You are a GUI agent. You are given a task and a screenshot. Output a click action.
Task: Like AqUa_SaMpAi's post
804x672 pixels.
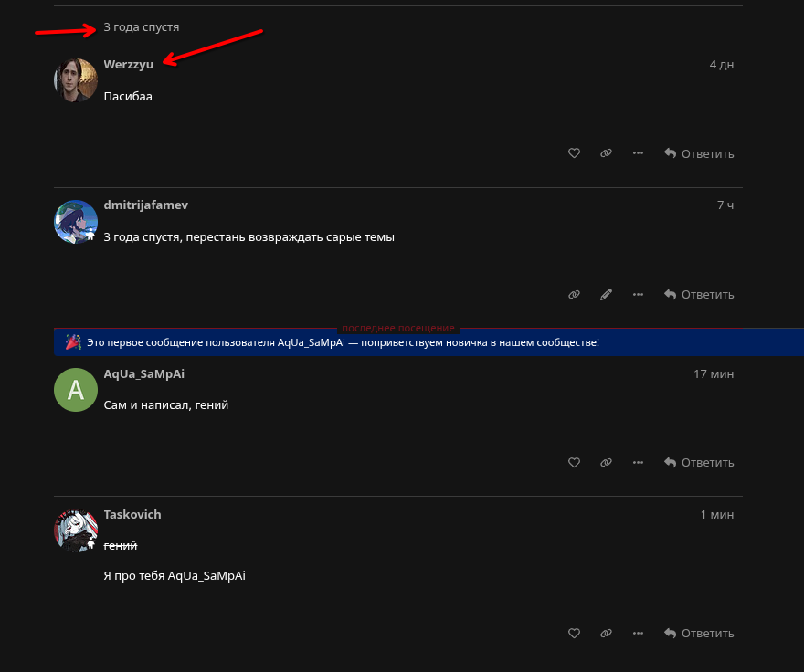575,463
